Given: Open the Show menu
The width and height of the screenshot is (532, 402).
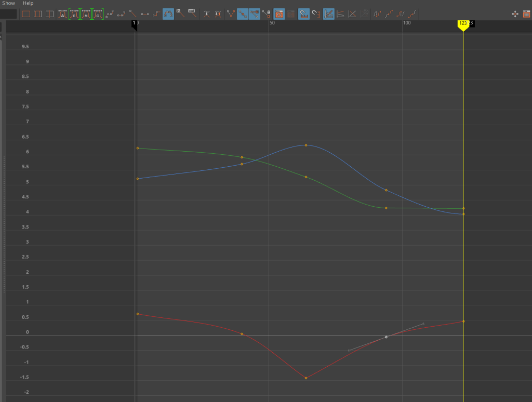Looking at the screenshot, I should tap(8, 3).
